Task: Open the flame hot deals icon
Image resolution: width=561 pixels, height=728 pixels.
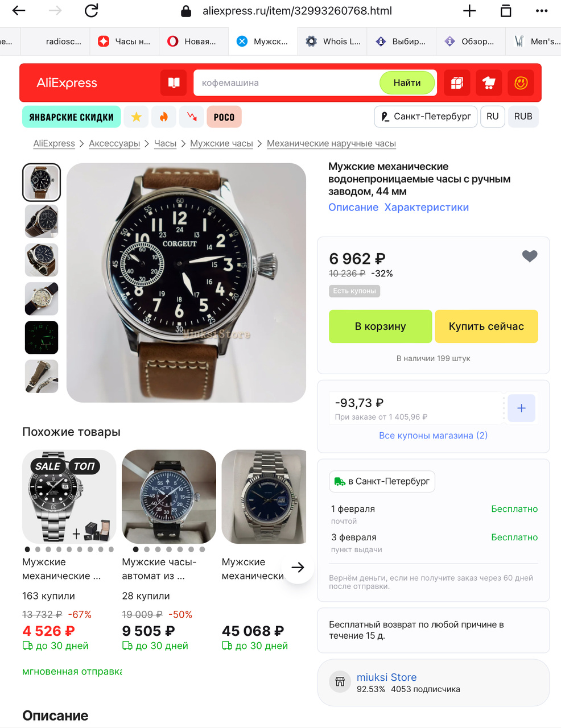Action: tap(164, 117)
